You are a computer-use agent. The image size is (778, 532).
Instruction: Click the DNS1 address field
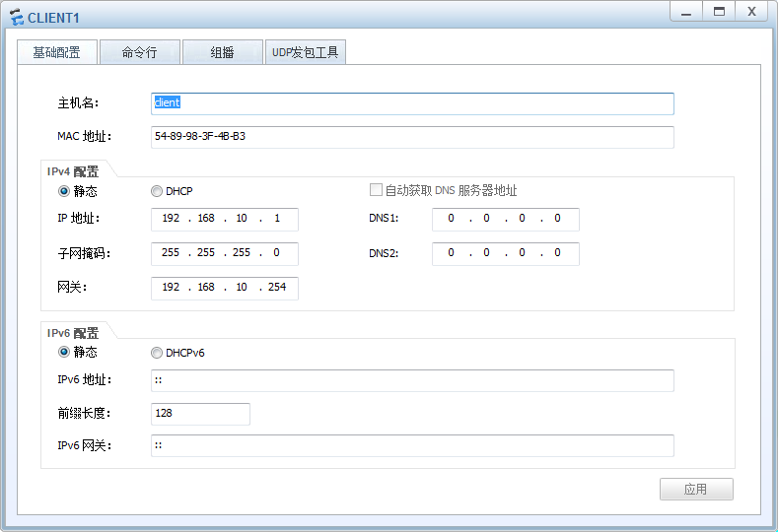tap(506, 219)
